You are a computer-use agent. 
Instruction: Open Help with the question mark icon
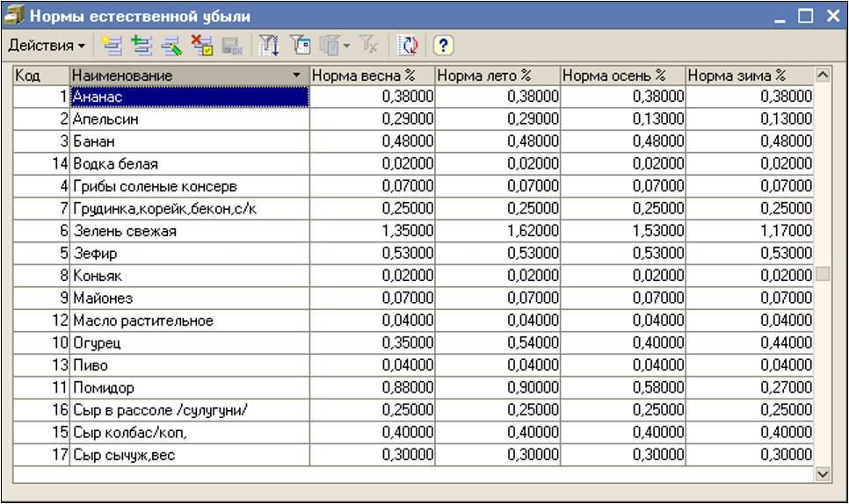click(444, 44)
